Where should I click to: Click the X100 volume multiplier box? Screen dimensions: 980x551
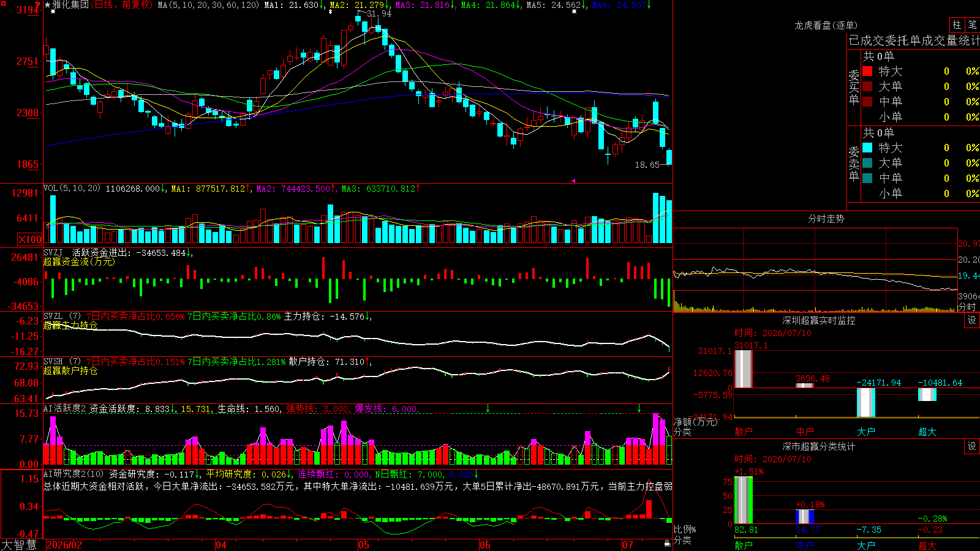point(30,239)
